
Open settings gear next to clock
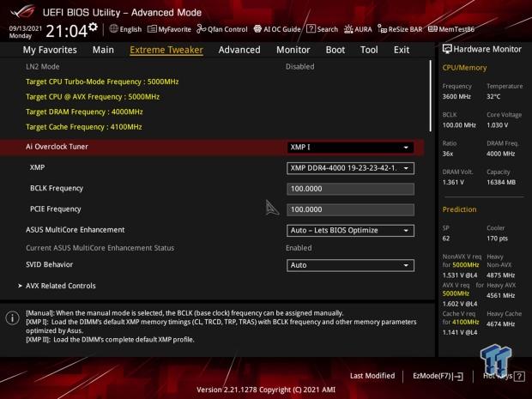tap(93, 27)
